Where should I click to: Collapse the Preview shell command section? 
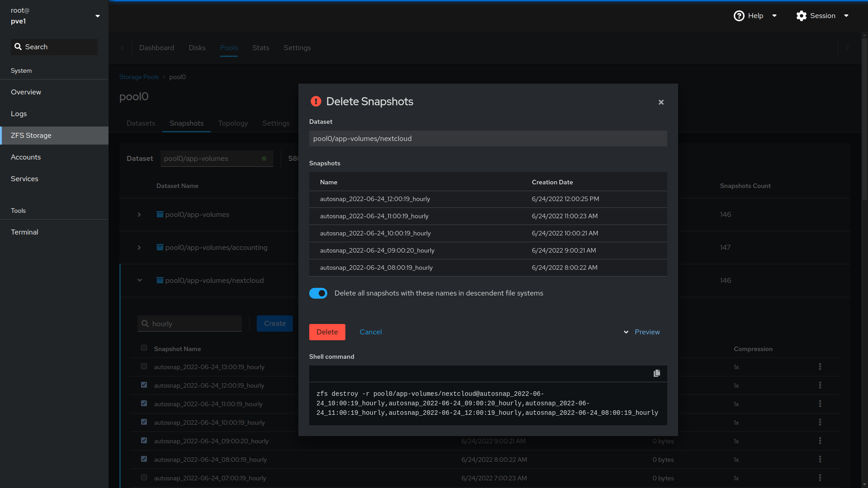pos(642,332)
